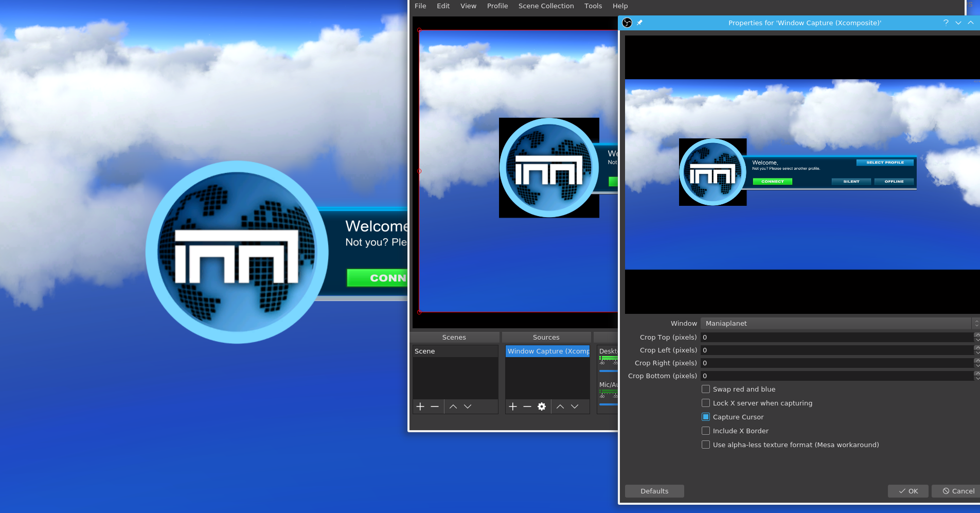Enable Swap red and blue
Screen dimensions: 980x513
(706, 389)
